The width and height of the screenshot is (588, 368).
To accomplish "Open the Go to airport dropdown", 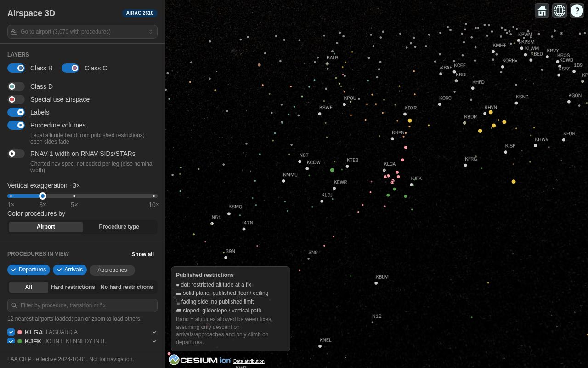I will tap(82, 32).
